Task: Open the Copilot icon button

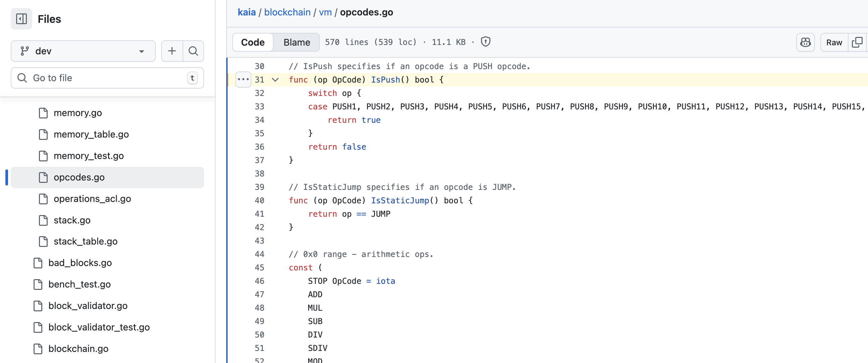Action: pos(805,42)
